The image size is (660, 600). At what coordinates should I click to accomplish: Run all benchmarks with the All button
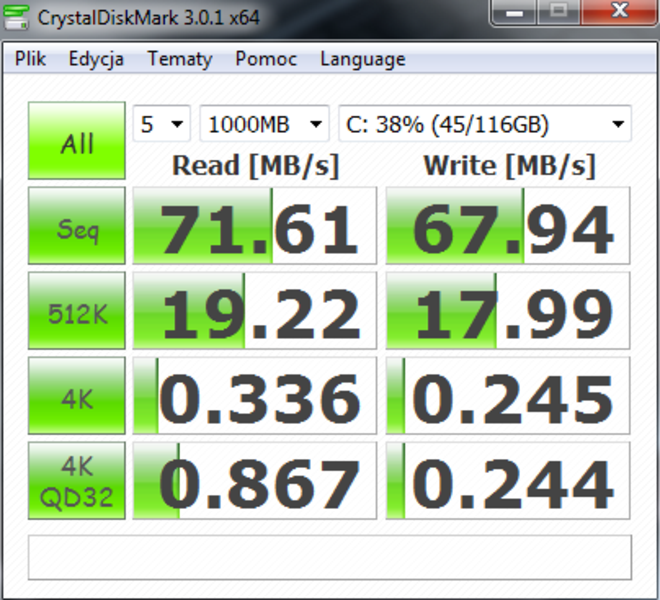click(x=77, y=141)
